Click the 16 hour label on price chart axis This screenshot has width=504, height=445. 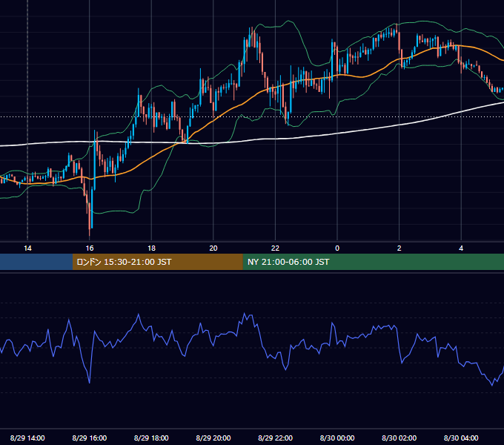click(x=90, y=248)
